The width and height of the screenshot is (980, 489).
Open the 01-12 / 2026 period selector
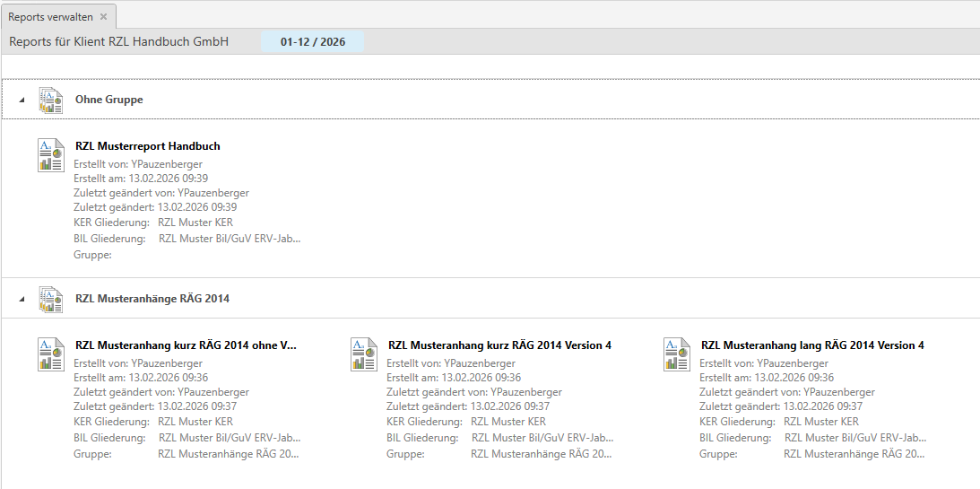(312, 42)
